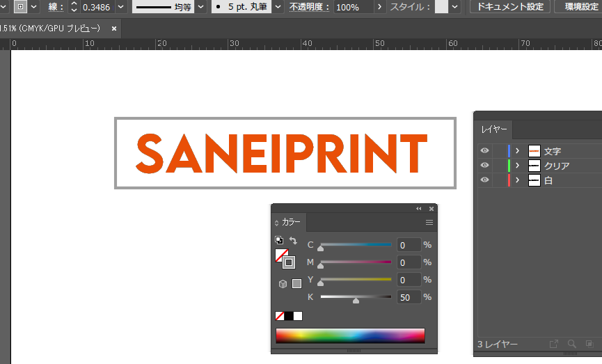Open the 5 pt. 丸筆 brush definition dropdown

278,6
